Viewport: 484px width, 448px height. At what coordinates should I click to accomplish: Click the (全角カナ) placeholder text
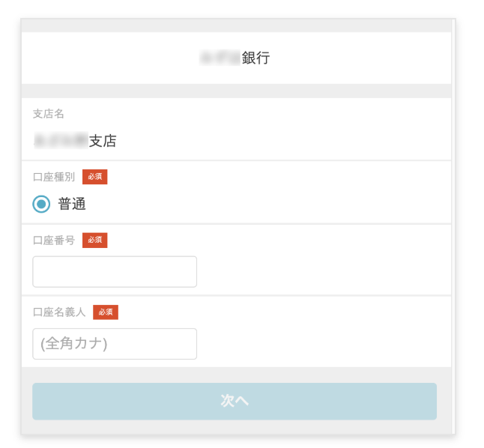tap(74, 344)
